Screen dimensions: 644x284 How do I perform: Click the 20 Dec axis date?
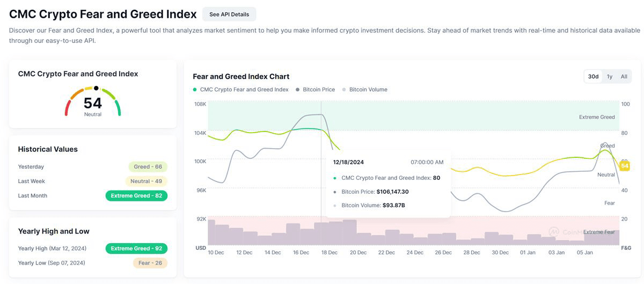point(358,252)
